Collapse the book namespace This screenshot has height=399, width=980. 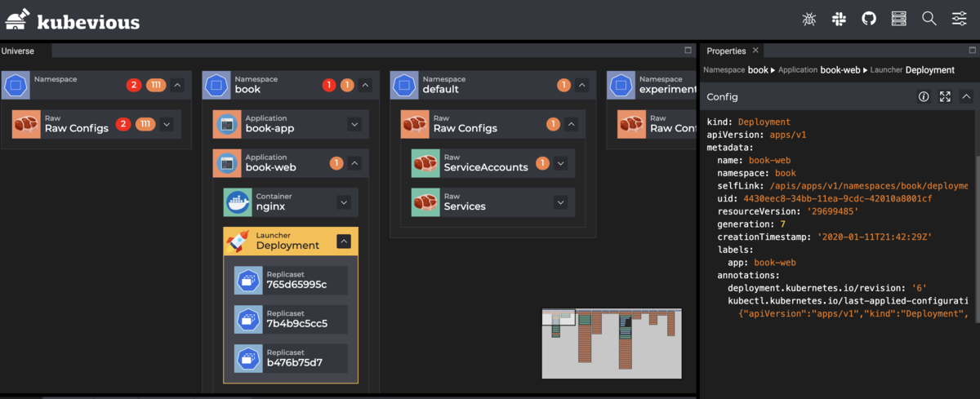coord(366,85)
